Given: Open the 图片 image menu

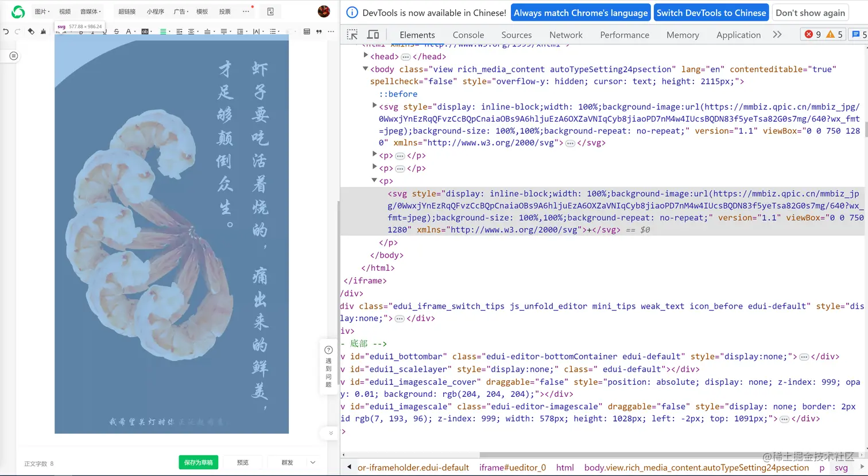Looking at the screenshot, I should click(42, 11).
